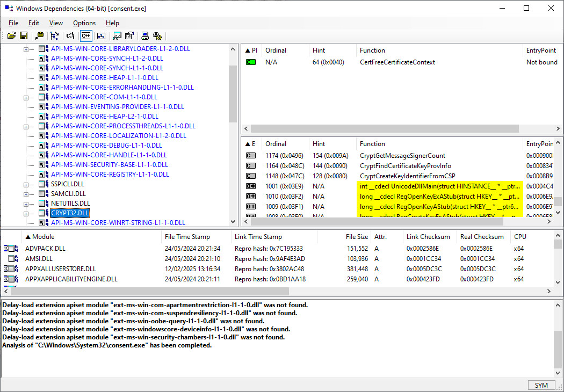Image resolution: width=564 pixels, height=392 pixels.
Task: Expand the SSPICLI.DLL tree node
Action: (26, 184)
